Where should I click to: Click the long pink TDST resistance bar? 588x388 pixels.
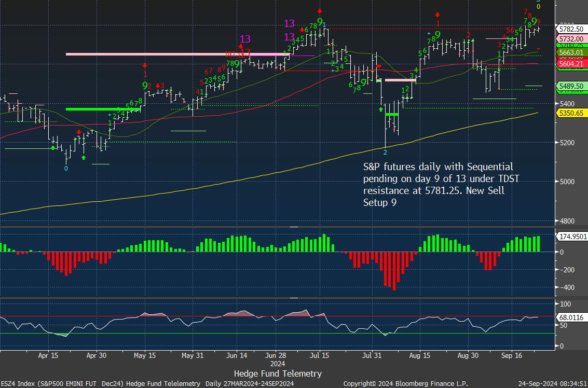178,54
